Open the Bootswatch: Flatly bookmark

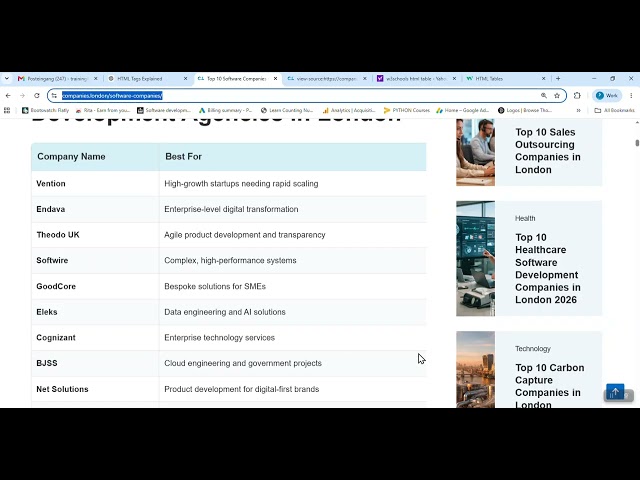(45, 110)
